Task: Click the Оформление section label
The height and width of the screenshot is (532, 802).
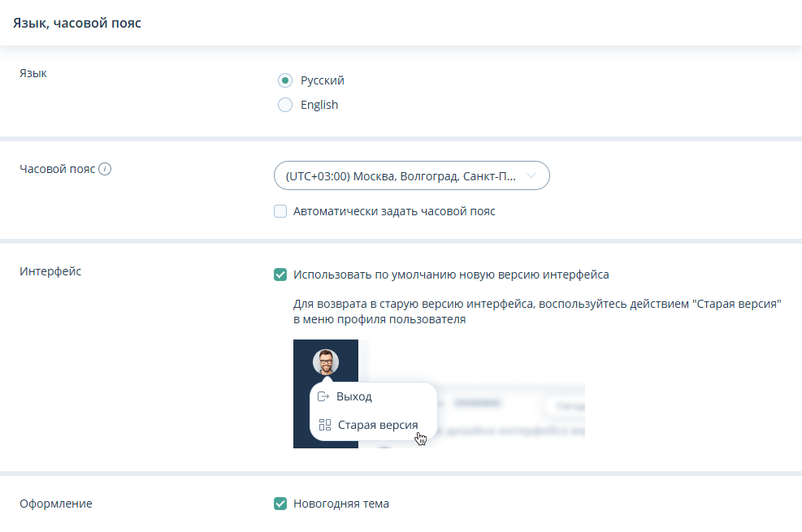Action: click(x=56, y=504)
